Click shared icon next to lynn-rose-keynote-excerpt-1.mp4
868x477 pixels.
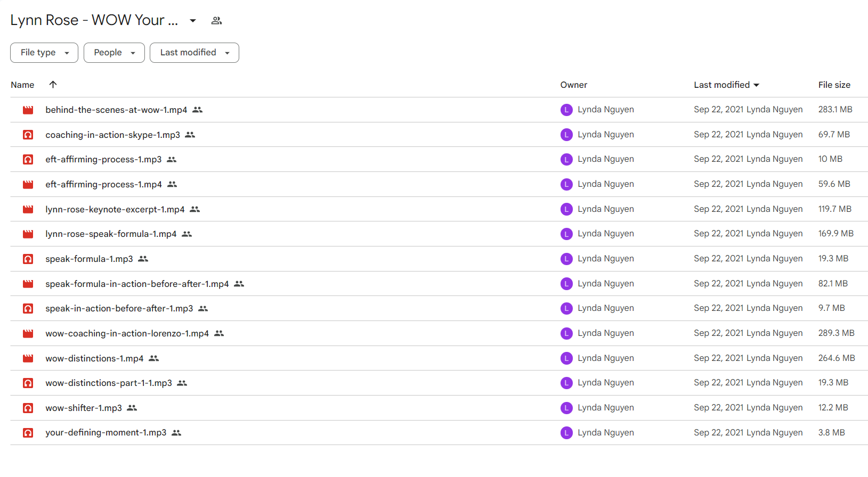195,209
